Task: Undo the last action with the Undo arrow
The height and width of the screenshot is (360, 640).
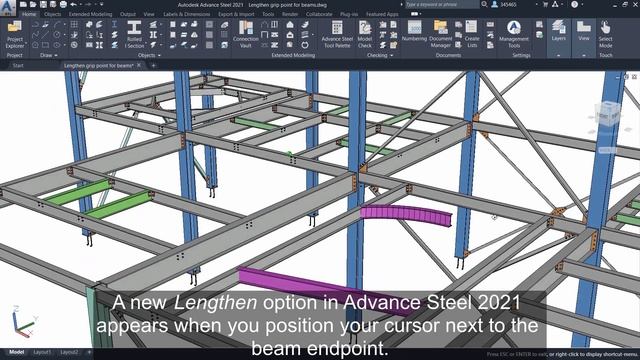Action: tap(73, 4)
